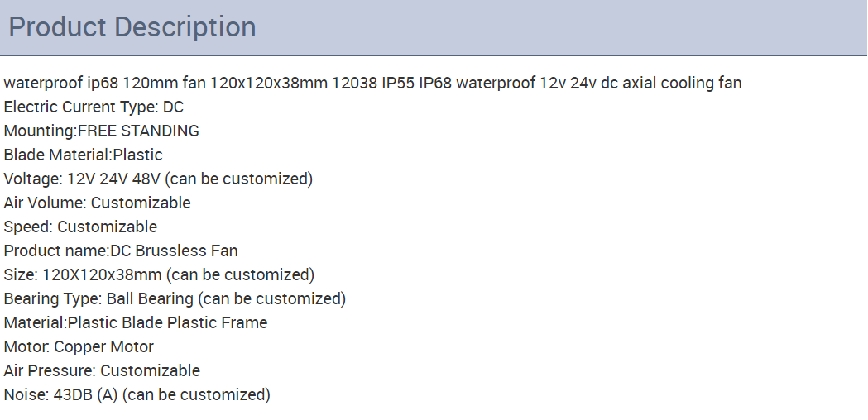Click the Air Volume: Customizable text
This screenshot has width=868, height=420.
[x=97, y=203]
